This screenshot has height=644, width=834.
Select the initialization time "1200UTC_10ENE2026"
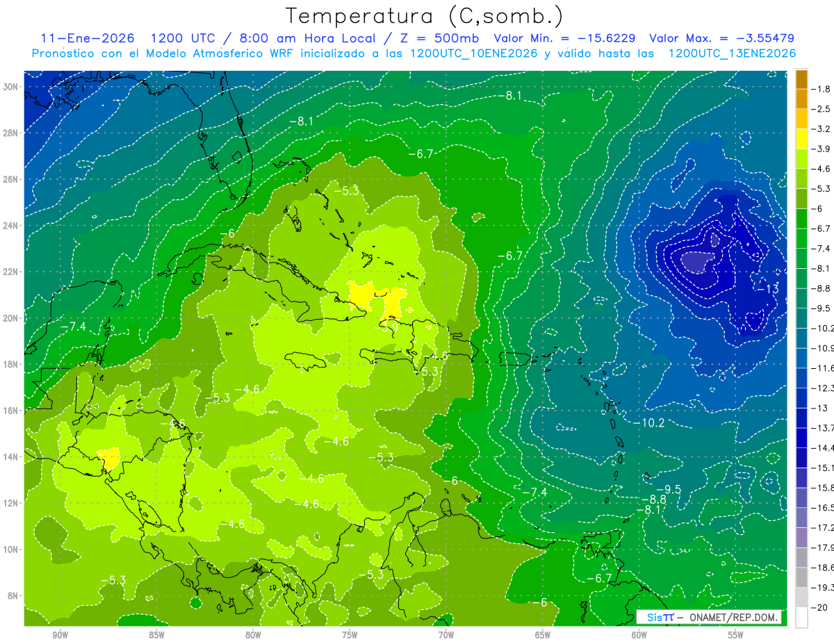(474, 53)
